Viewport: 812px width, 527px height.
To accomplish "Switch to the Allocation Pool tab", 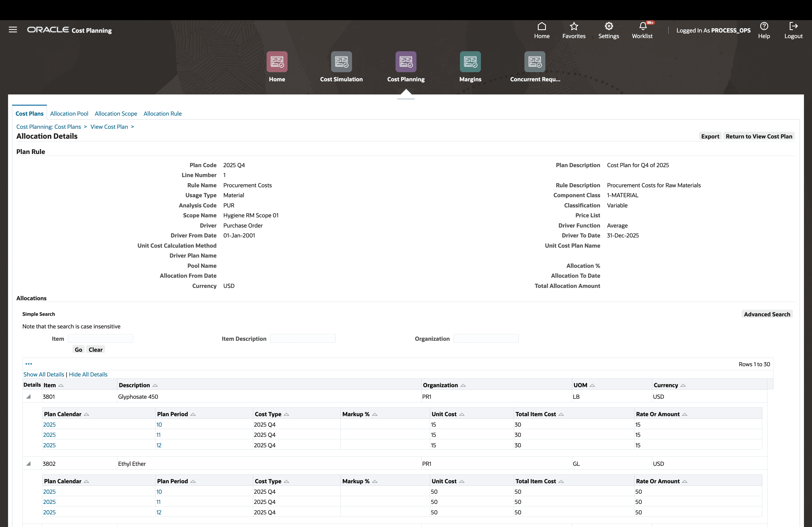I will [69, 114].
